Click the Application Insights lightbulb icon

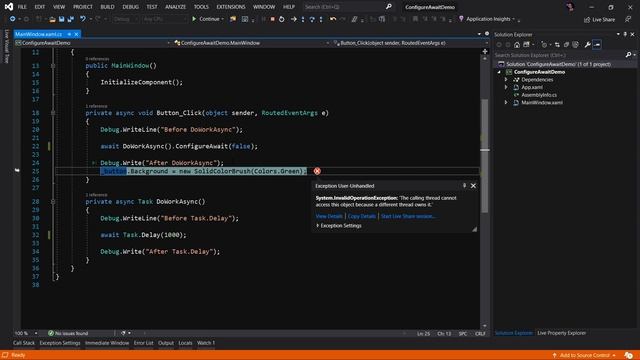pos(461,19)
